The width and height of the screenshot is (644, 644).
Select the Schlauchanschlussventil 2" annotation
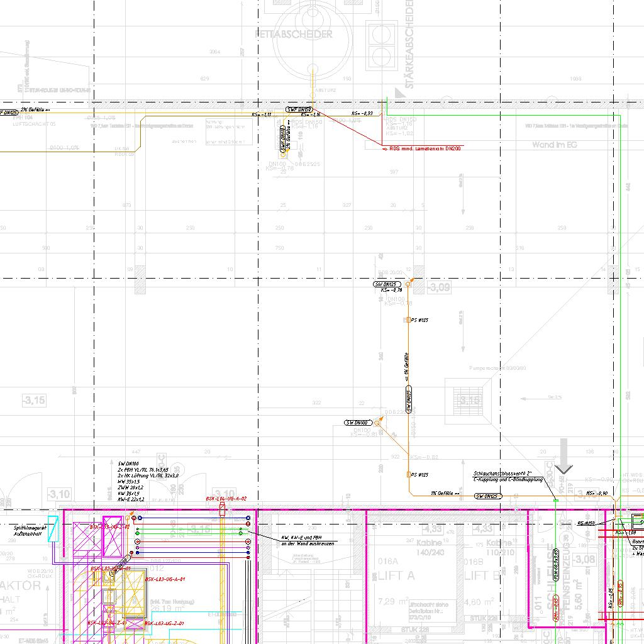502,474
